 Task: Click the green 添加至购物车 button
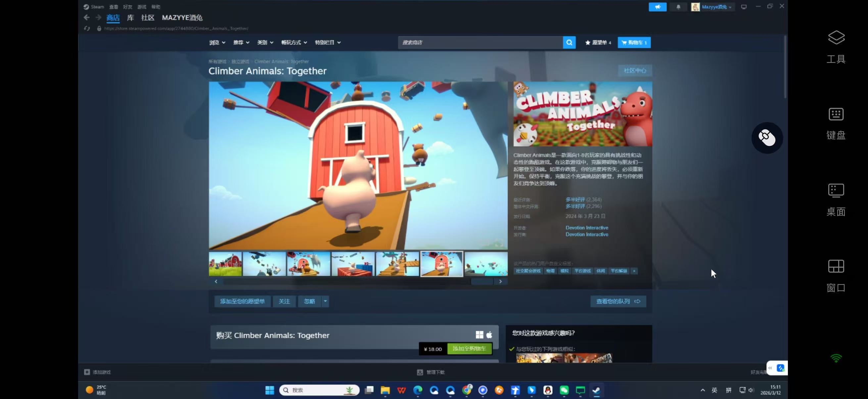(x=469, y=349)
